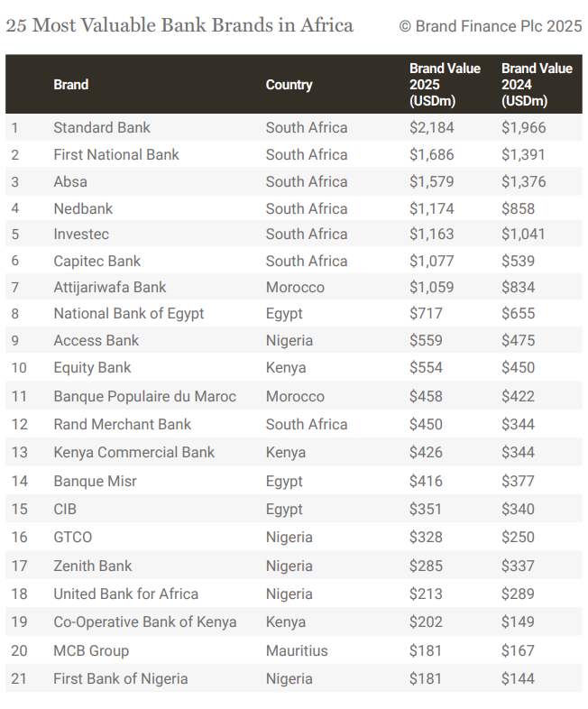The height and width of the screenshot is (709, 588).
Task: Select the First National Bank row name
Action: (x=116, y=154)
